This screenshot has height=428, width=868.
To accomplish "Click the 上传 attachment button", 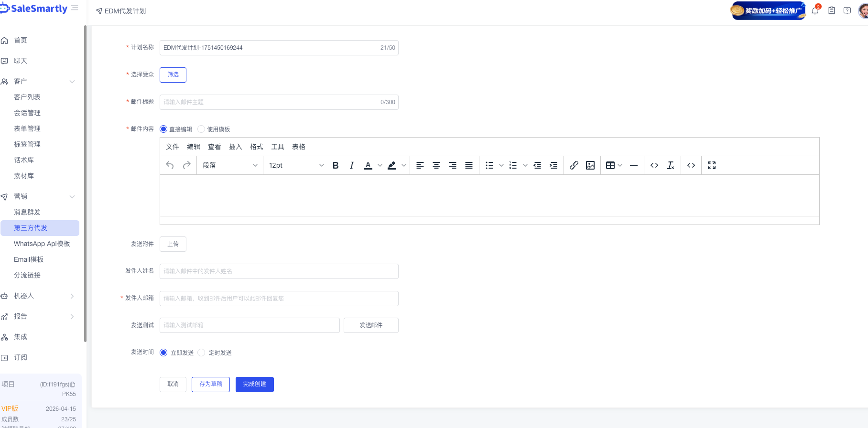I will click(173, 244).
